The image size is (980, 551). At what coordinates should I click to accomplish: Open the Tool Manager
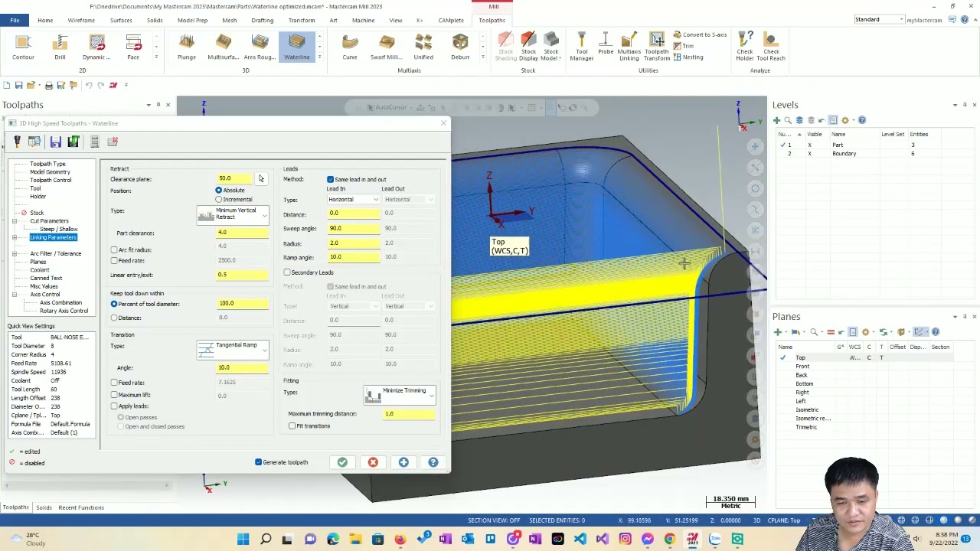[582, 47]
